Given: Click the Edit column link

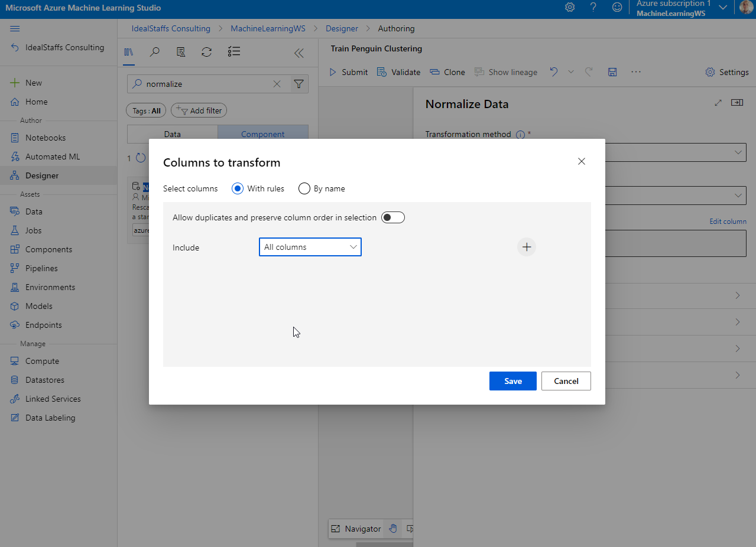Looking at the screenshot, I should (x=728, y=222).
